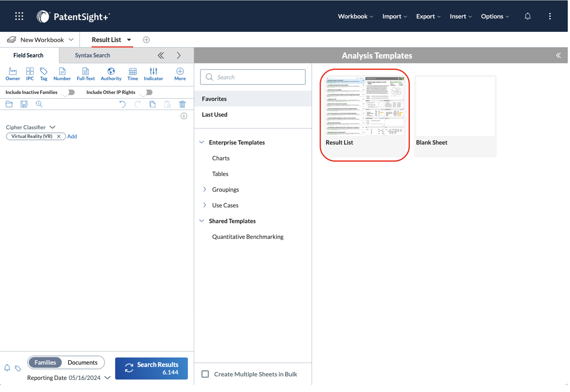Screen dimensions: 570x392
Task: Paste the search with clipboard icon
Action: 167,104
